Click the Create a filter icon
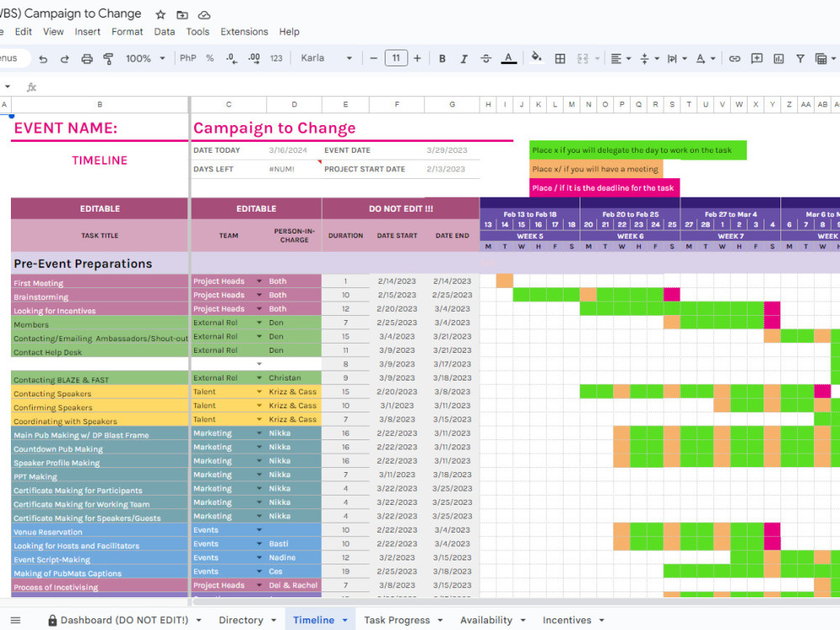 800,59
